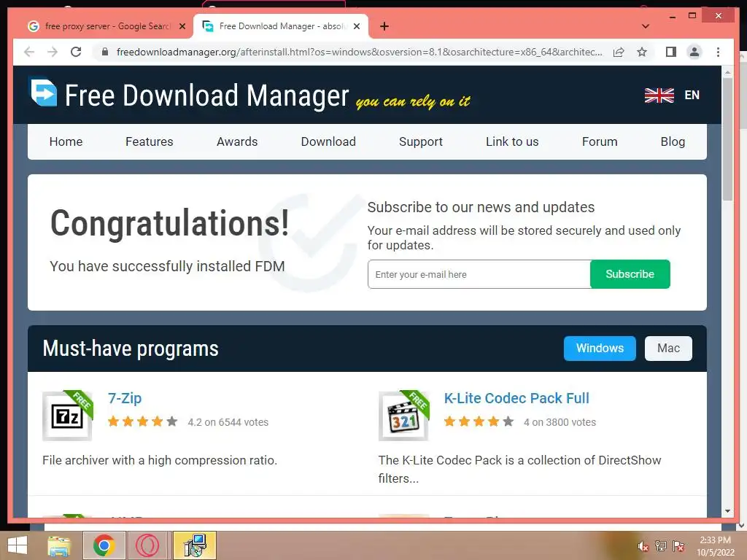Click the scrollbar up arrow
The image size is (747, 560).
coord(727,72)
